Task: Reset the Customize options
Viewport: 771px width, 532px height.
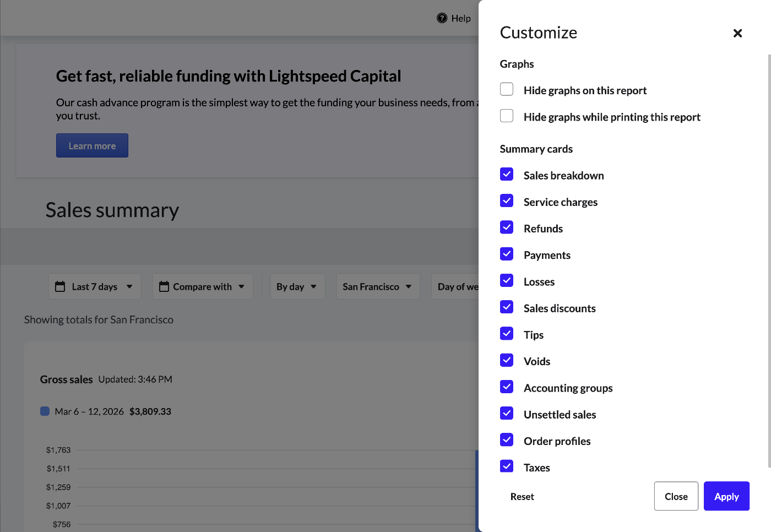Action: (522, 496)
